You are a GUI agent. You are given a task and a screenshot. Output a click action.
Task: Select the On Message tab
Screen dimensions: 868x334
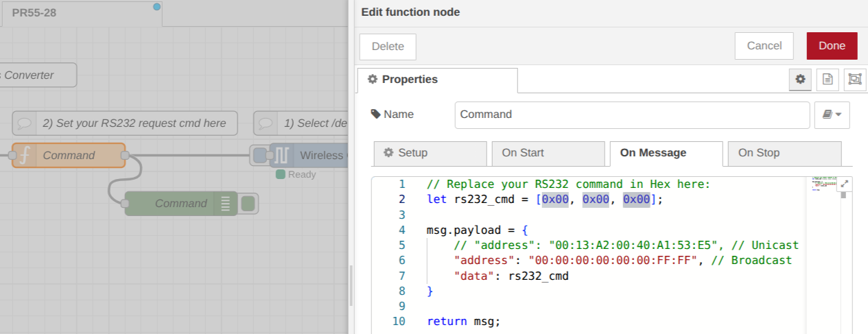tap(666, 154)
